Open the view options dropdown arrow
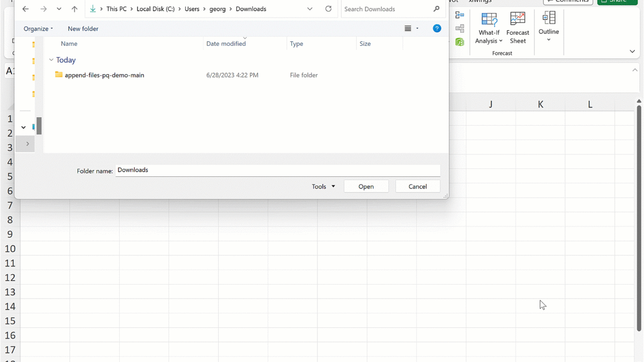The height and width of the screenshot is (362, 644). (417, 29)
